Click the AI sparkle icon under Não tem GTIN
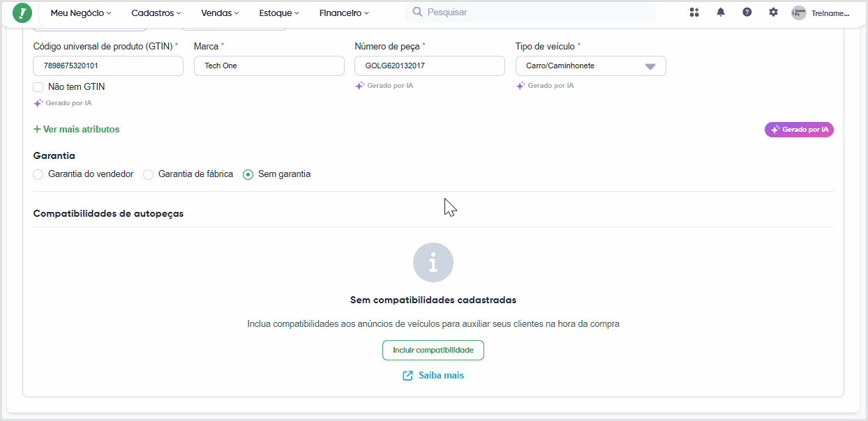Image resolution: width=868 pixels, height=421 pixels. click(38, 103)
